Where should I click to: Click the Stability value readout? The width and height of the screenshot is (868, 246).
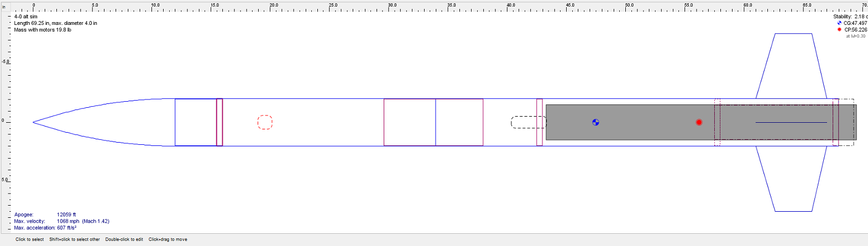850,17
